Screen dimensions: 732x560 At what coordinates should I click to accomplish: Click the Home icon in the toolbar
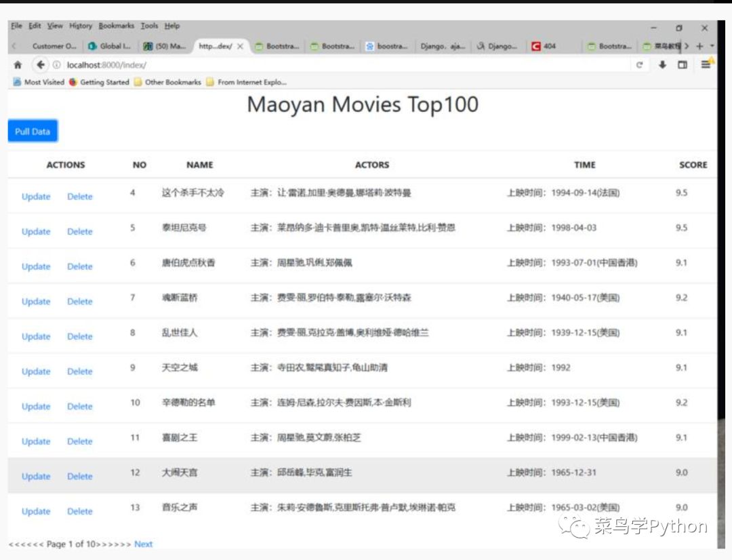point(18,65)
